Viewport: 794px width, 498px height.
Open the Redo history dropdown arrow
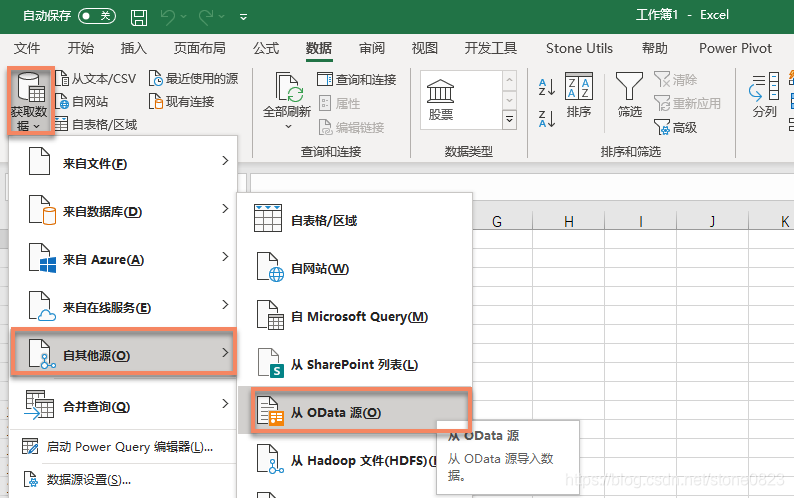[x=221, y=17]
